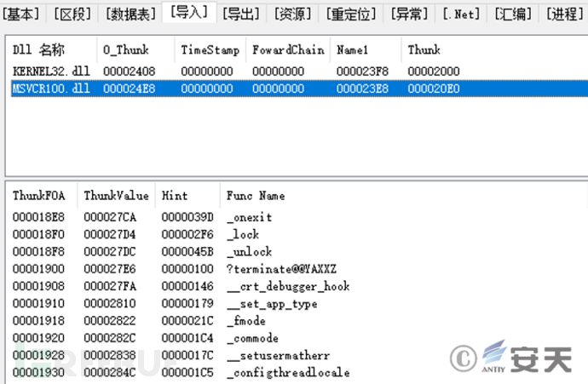Click ThunkValue 000027D4
Screen dimensions: 588x384
(110, 234)
